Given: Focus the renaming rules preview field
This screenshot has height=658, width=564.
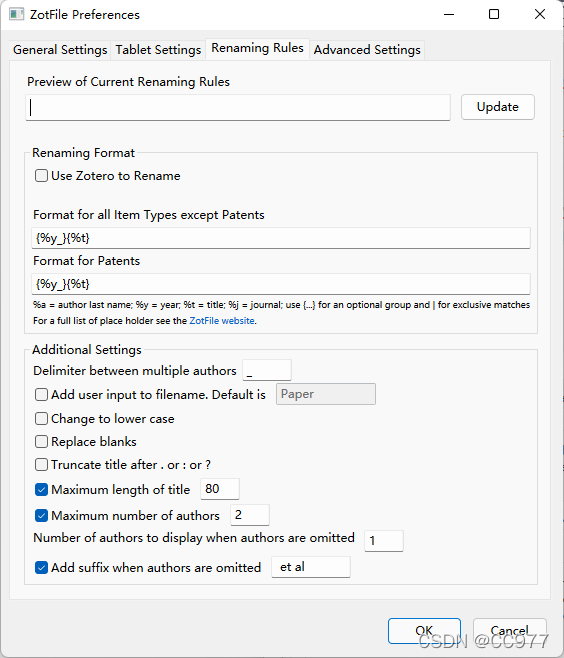Looking at the screenshot, I should coord(238,108).
